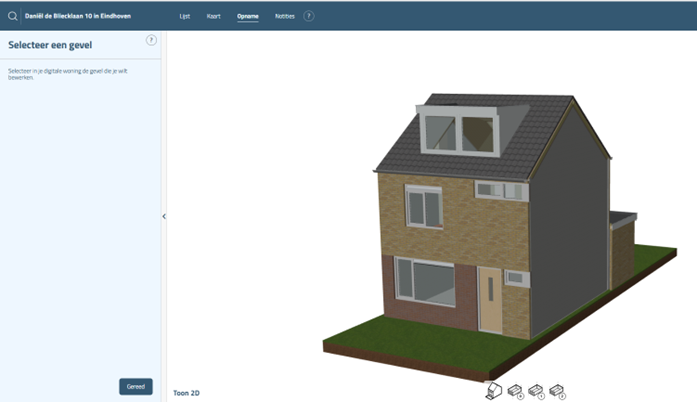Click the large ground floor window
Screen dimensions: 697x402
[427, 283]
